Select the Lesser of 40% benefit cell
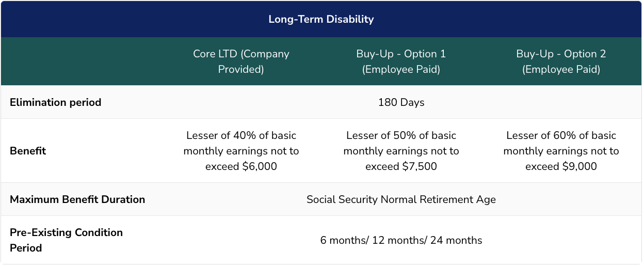Viewport: 644px width, 266px height. click(x=241, y=151)
